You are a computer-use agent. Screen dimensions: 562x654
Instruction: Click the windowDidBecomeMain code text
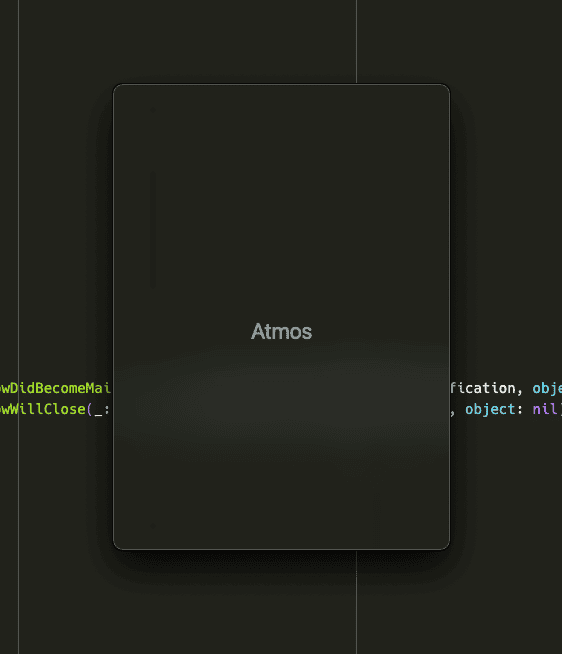pyautogui.click(x=55, y=388)
